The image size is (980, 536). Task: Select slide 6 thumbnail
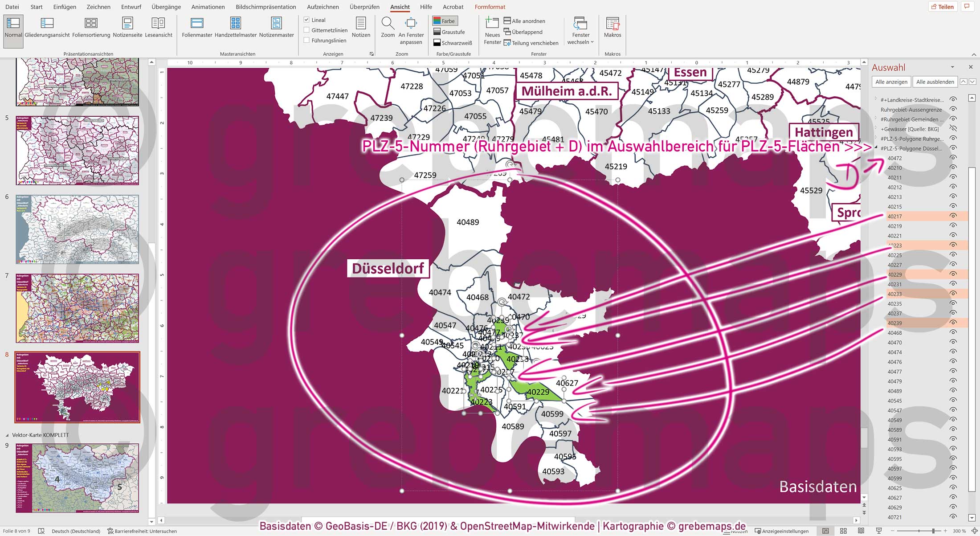point(77,229)
